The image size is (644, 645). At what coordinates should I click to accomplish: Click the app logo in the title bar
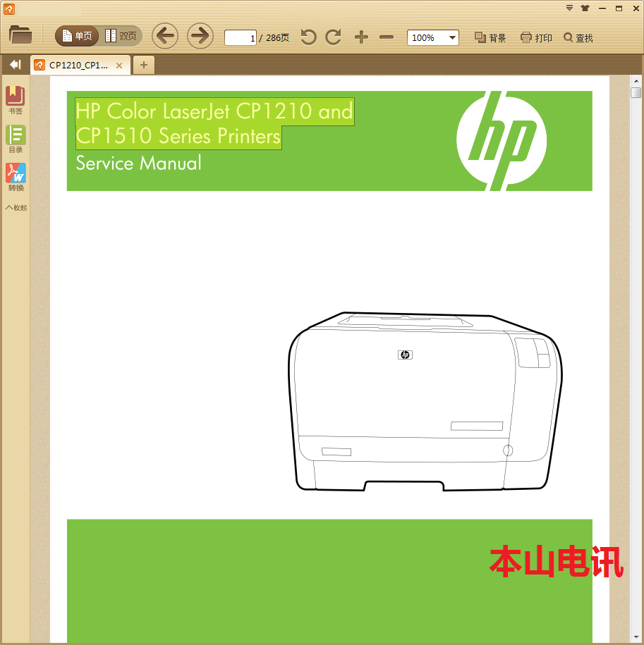[x=9, y=8]
